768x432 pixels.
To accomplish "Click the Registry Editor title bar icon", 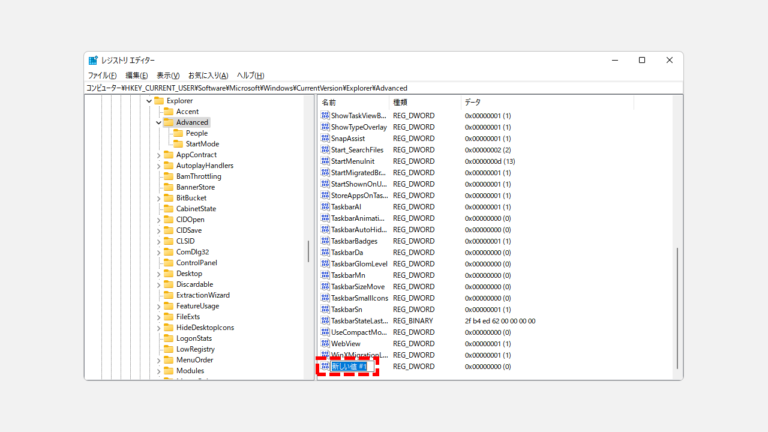I will click(x=93, y=60).
